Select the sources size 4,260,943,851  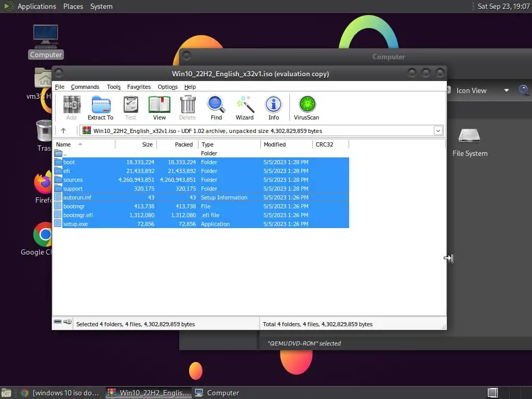click(136, 180)
